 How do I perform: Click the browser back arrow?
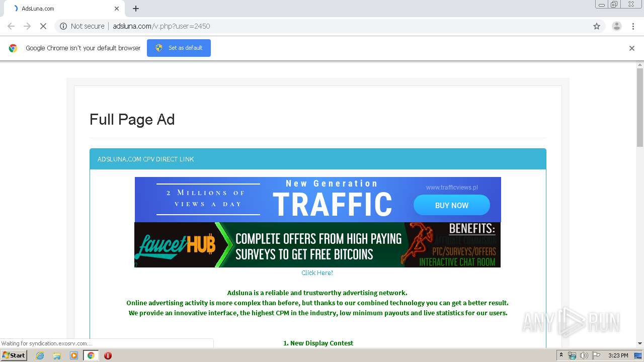click(x=11, y=26)
